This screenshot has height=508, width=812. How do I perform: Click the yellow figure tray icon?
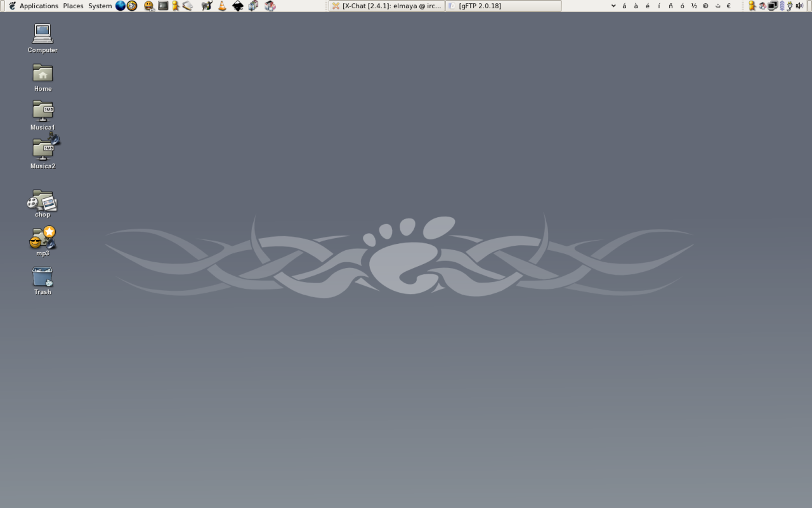click(x=752, y=6)
